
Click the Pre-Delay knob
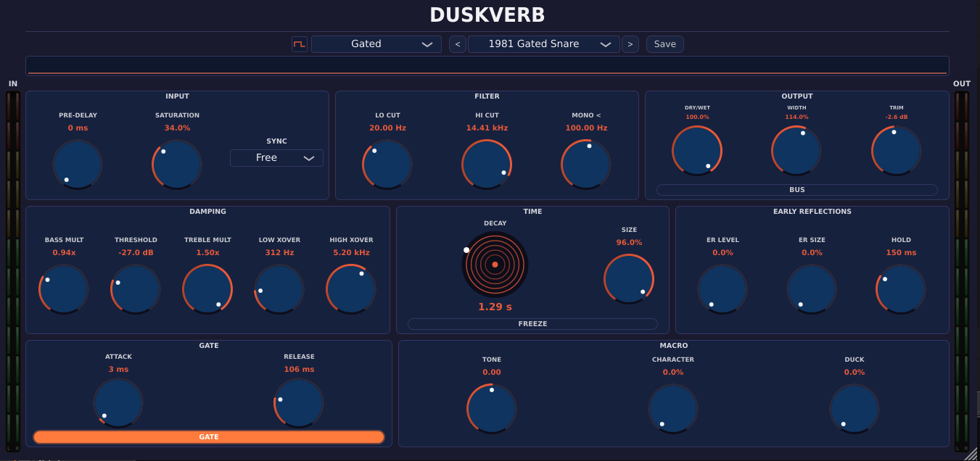click(78, 165)
